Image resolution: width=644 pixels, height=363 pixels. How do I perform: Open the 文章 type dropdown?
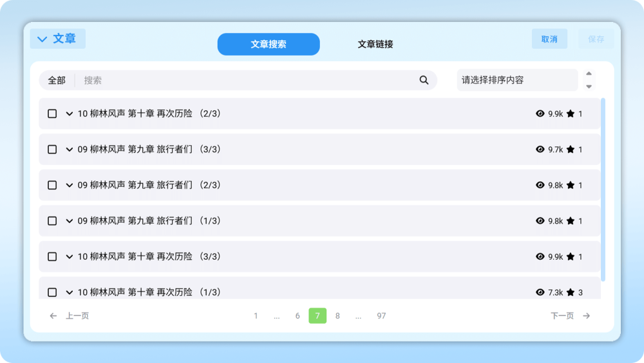tap(57, 39)
